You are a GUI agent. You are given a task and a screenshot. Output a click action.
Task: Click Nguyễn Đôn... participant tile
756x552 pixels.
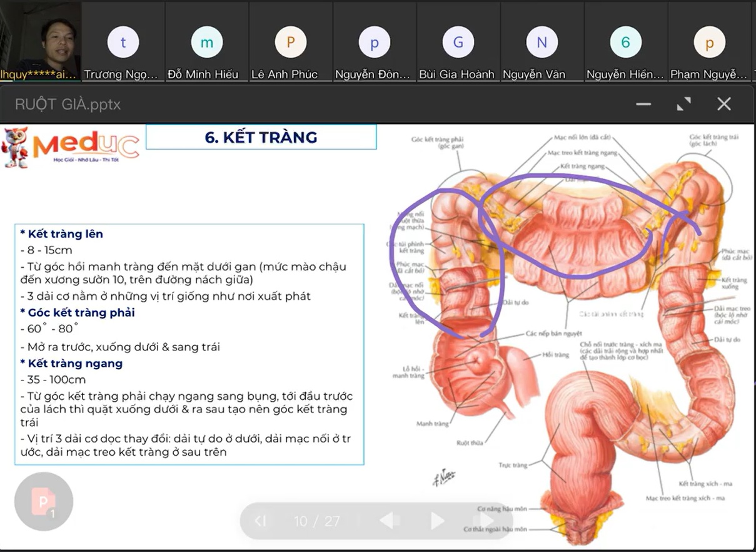pyautogui.click(x=375, y=43)
